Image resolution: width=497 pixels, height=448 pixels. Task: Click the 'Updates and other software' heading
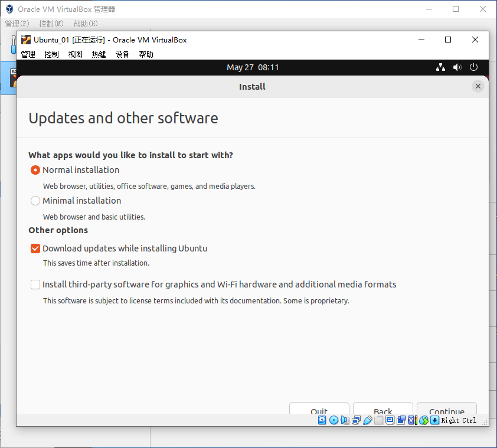123,118
